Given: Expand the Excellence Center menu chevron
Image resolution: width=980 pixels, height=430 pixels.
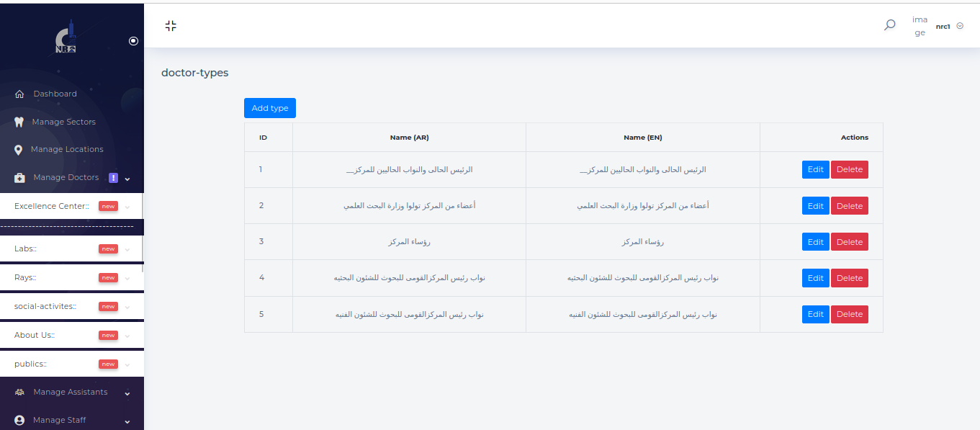Looking at the screenshot, I should [x=127, y=207].
